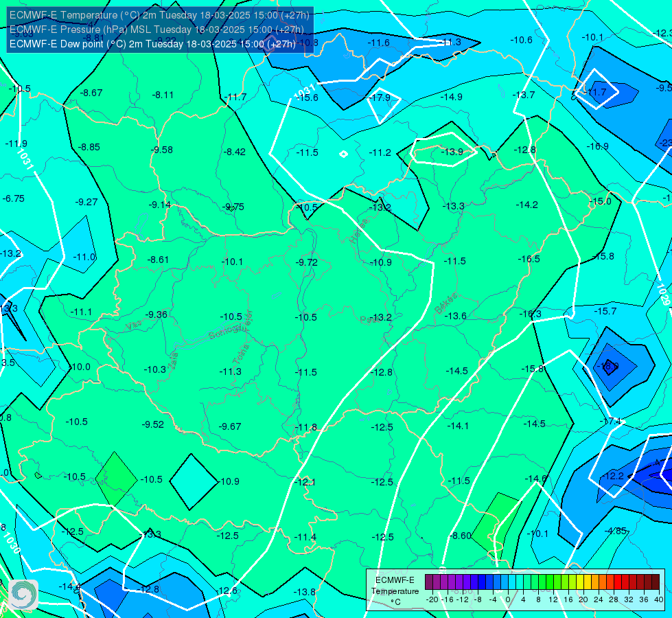The height and width of the screenshot is (618, 672).
Task: Click the legend tick label 40
Action: tap(659, 599)
